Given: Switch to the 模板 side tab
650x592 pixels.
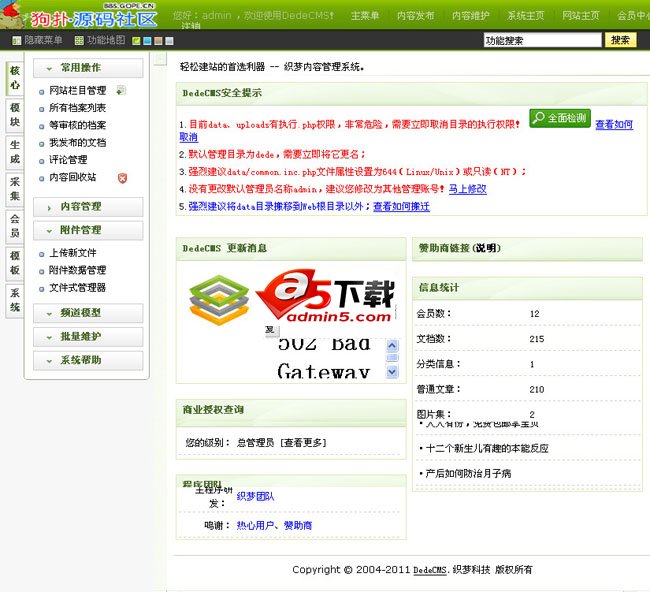Looking at the screenshot, I should pos(15,263).
